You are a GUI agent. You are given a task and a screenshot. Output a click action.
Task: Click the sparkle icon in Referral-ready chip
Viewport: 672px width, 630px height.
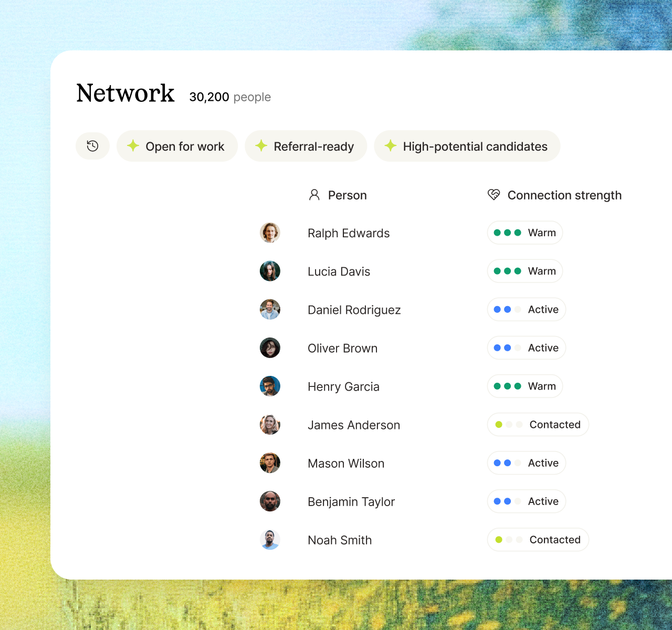pyautogui.click(x=261, y=146)
